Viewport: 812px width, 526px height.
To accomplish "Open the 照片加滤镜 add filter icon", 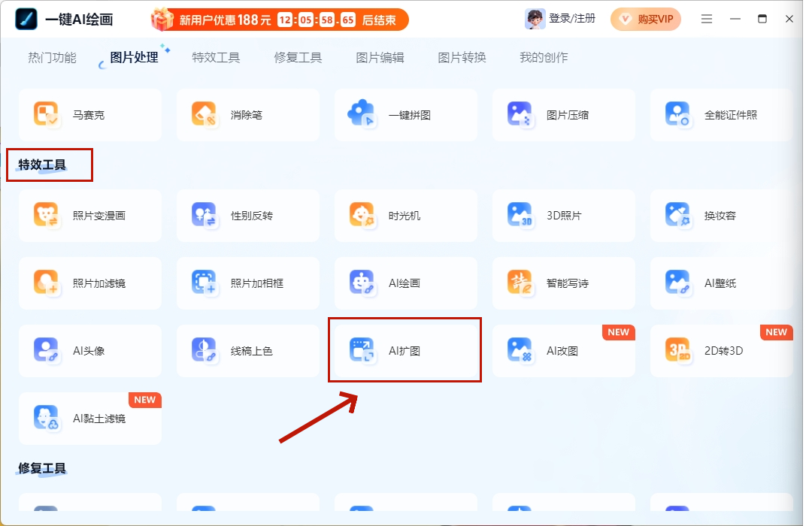I will pyautogui.click(x=46, y=283).
